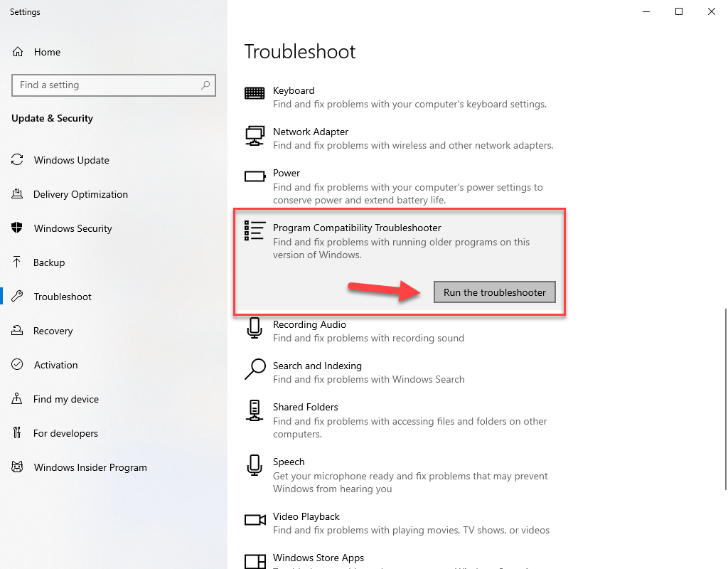728x569 pixels.
Task: Click the Windows Update refresh icon
Action: [17, 160]
